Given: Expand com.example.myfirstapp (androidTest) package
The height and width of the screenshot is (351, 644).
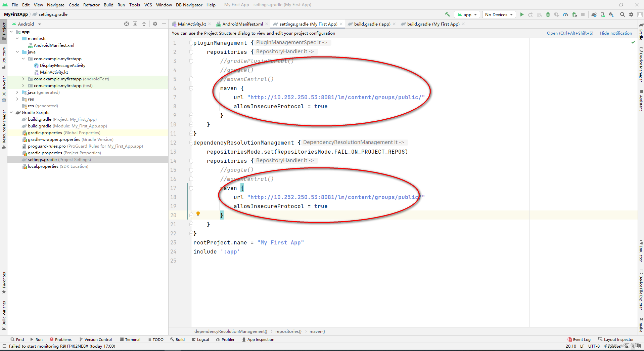Looking at the screenshot, I should (23, 79).
